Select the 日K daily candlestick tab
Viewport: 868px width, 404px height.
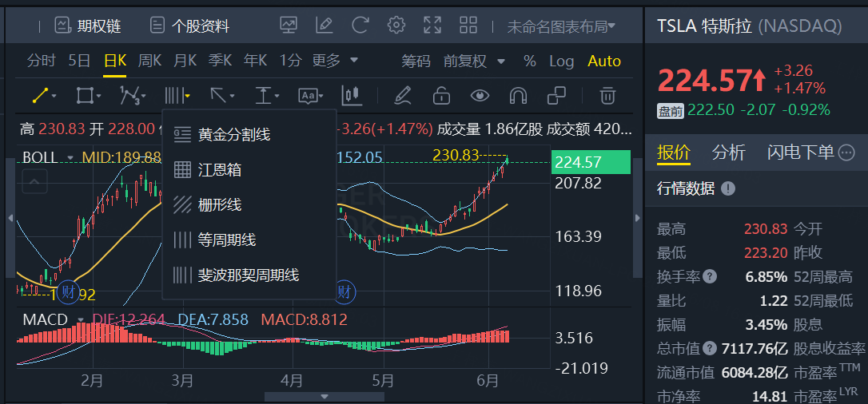(x=115, y=61)
